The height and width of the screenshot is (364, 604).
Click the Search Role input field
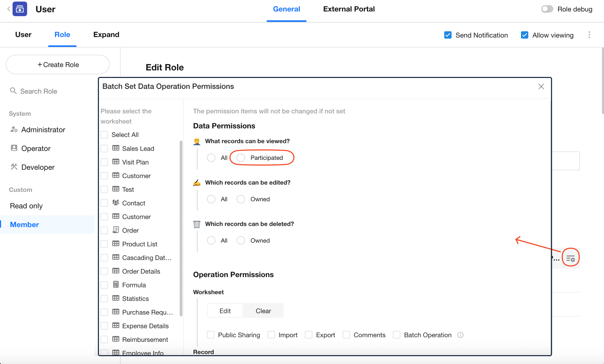tap(39, 91)
